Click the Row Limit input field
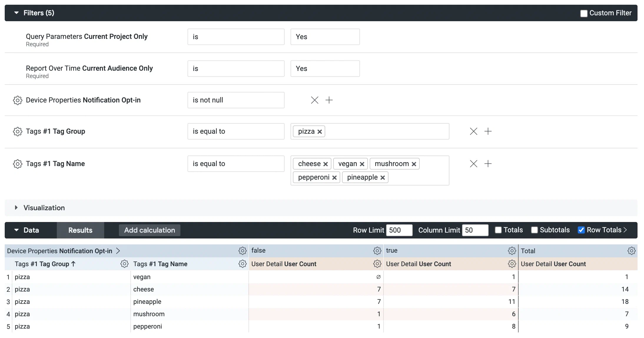Viewport: 644px width, 338px height. [399, 230]
